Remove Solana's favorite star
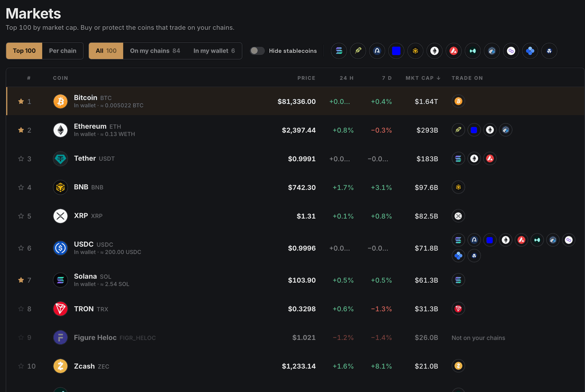585x392 pixels. pos(21,280)
